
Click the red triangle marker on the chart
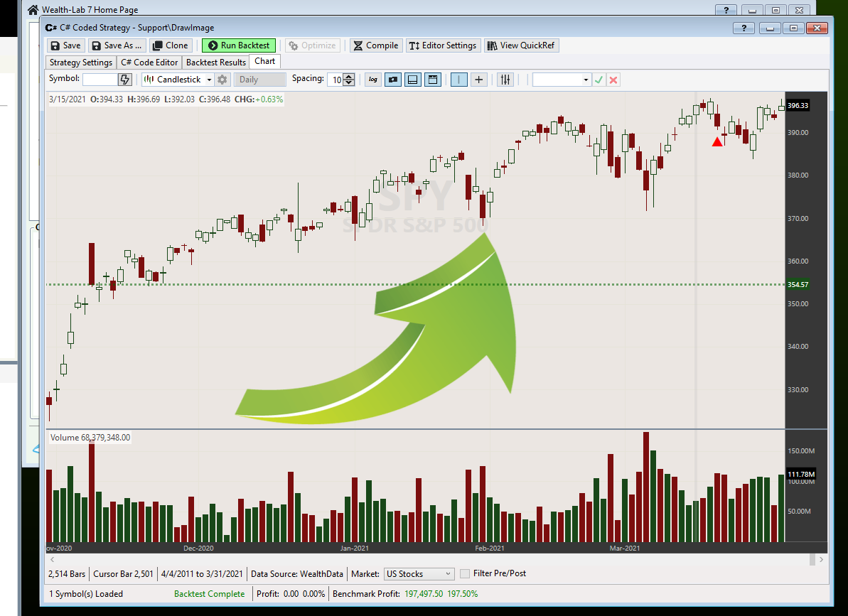click(x=717, y=142)
